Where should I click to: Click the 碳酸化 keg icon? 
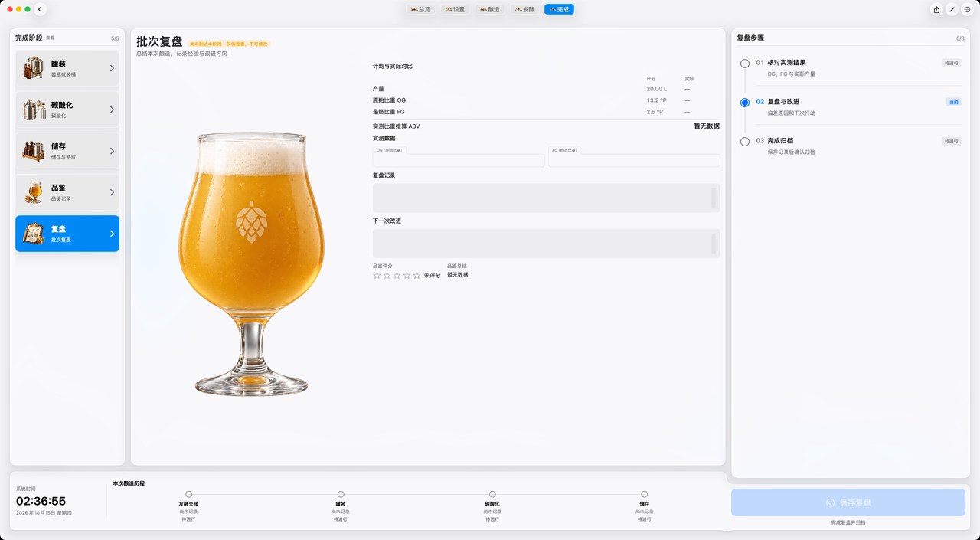(33, 110)
